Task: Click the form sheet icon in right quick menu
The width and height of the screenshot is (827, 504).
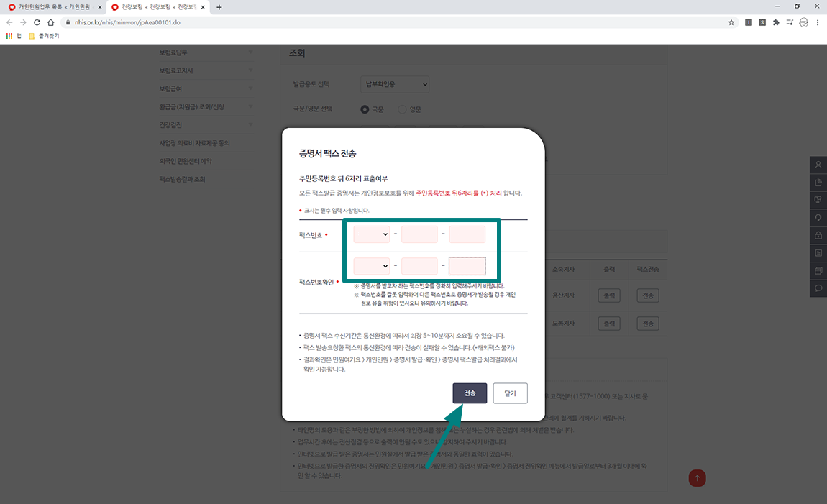Action: (818, 253)
